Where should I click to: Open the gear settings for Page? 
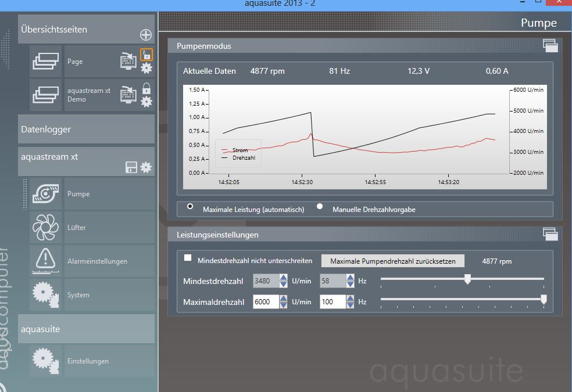pos(146,69)
